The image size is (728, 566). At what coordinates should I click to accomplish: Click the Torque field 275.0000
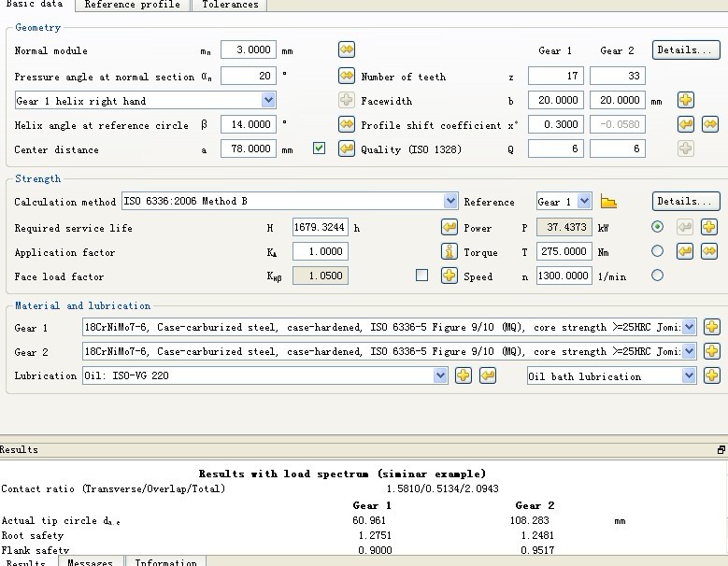[x=564, y=251]
